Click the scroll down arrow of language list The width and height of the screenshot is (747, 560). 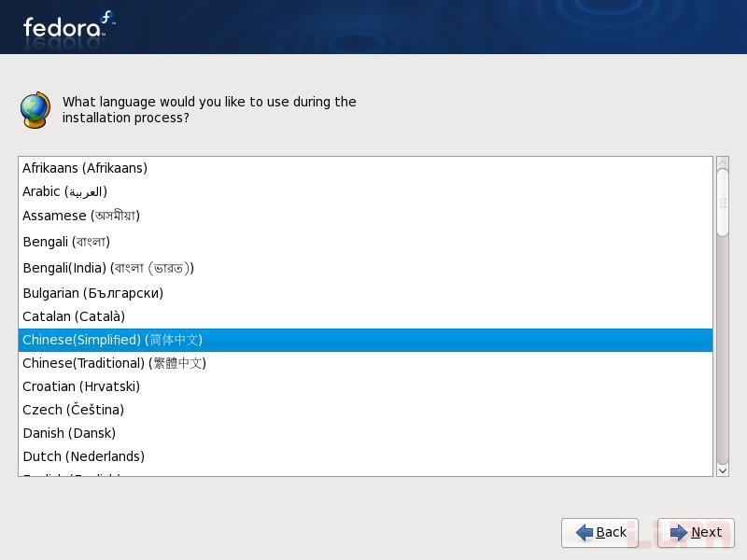(723, 470)
